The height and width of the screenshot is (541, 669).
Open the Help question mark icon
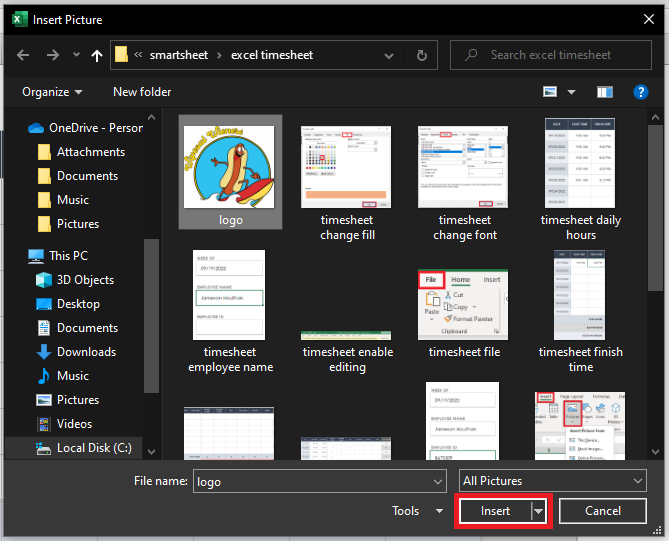pyautogui.click(x=641, y=92)
